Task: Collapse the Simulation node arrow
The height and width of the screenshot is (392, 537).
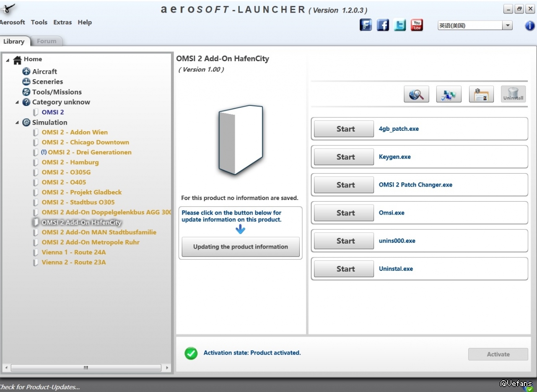Action: point(17,123)
